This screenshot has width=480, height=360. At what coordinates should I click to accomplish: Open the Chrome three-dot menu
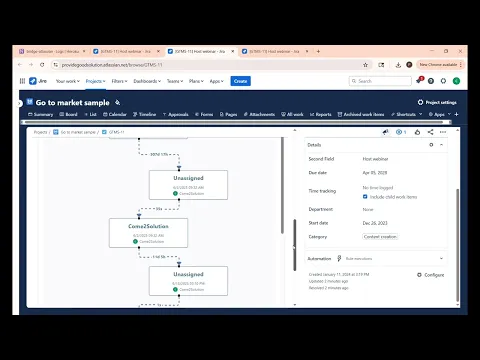(461, 65)
